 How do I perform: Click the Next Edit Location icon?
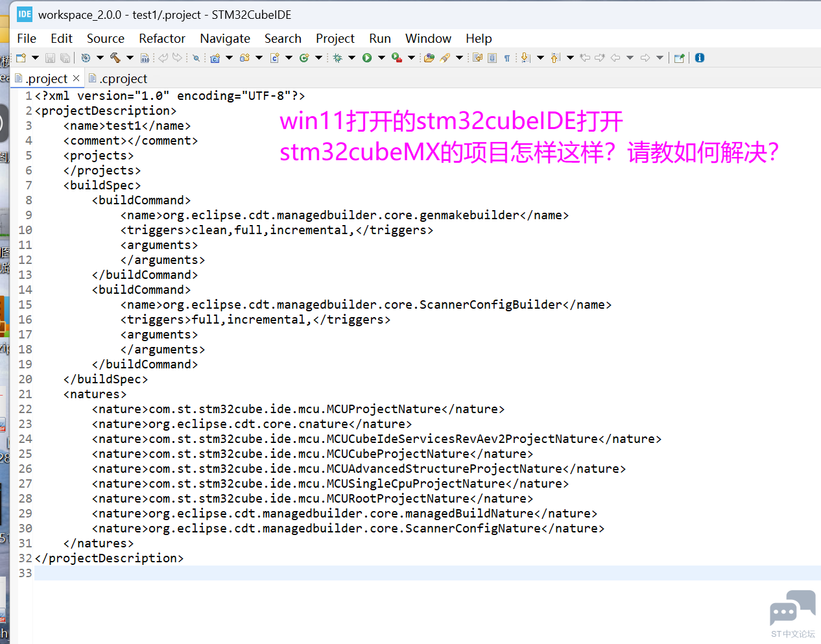(x=600, y=58)
